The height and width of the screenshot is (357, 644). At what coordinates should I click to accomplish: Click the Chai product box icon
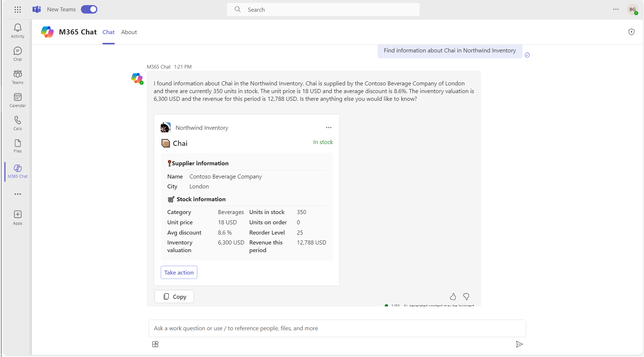point(165,143)
